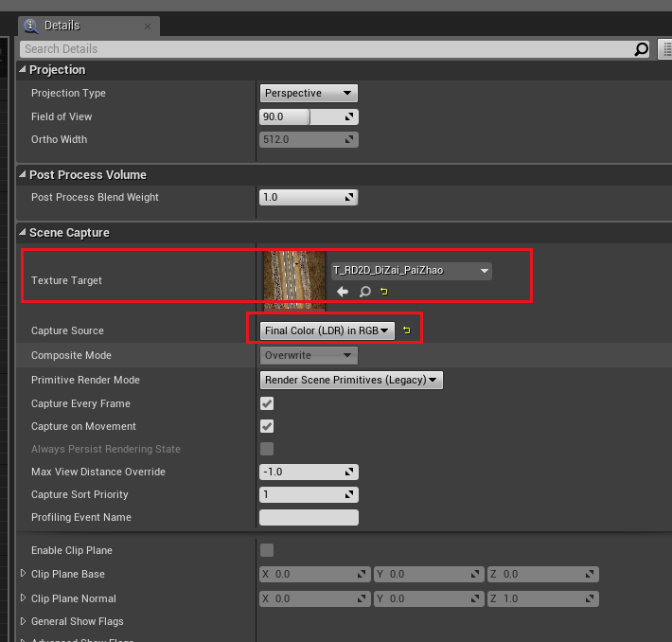Reset Capture Source to default yellow arrow

(x=407, y=330)
